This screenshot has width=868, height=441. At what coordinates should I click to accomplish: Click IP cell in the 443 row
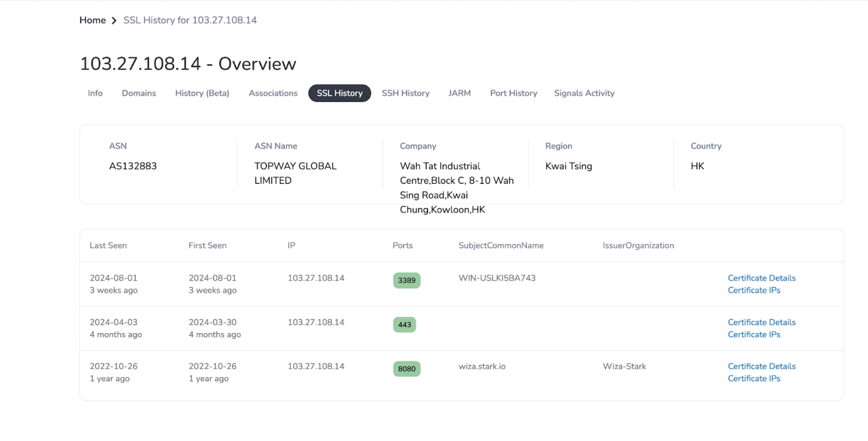[316, 322]
